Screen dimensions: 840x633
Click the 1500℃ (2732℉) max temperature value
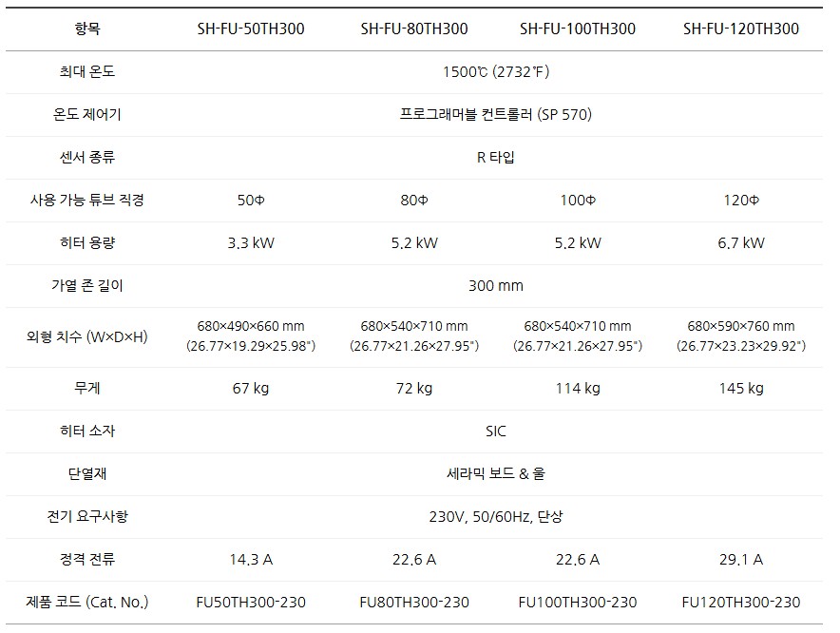tap(495, 72)
